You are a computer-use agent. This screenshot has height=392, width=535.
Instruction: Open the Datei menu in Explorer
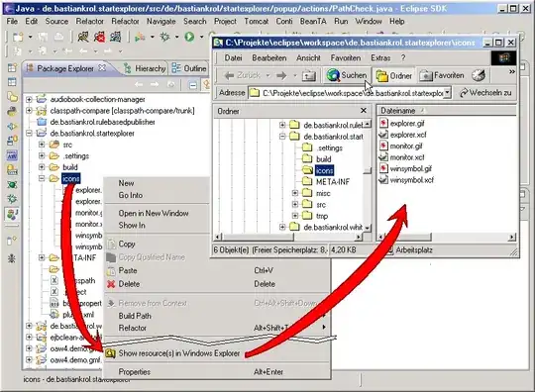(234, 58)
